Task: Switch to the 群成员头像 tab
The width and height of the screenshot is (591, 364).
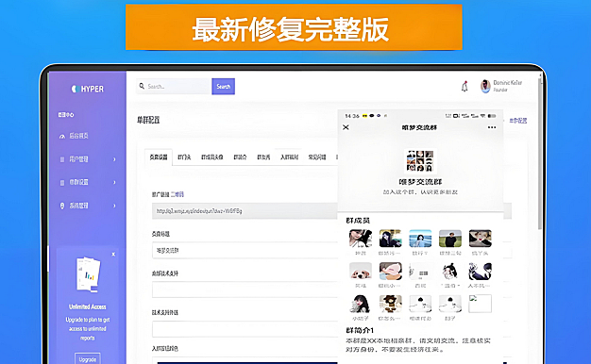Action: pyautogui.click(x=212, y=157)
